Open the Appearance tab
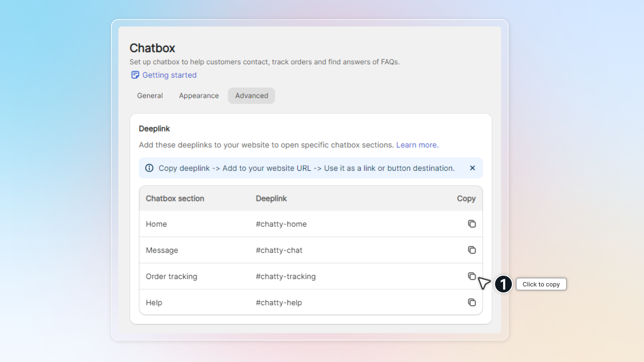This screenshot has height=362, width=644. coord(199,96)
